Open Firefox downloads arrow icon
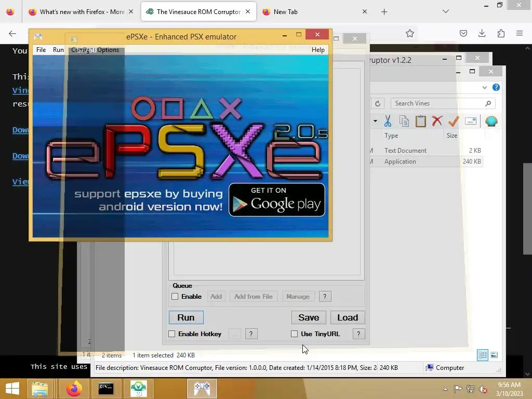532x399 pixels. [482, 33]
